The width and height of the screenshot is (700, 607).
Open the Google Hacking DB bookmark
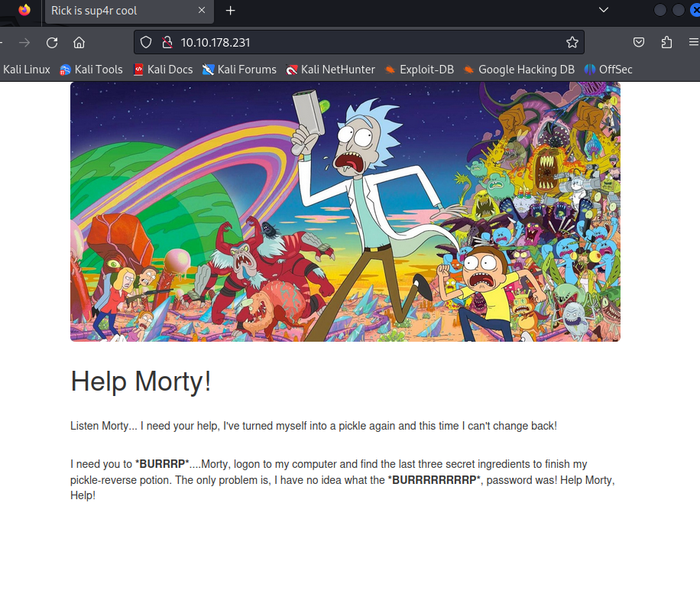click(519, 70)
